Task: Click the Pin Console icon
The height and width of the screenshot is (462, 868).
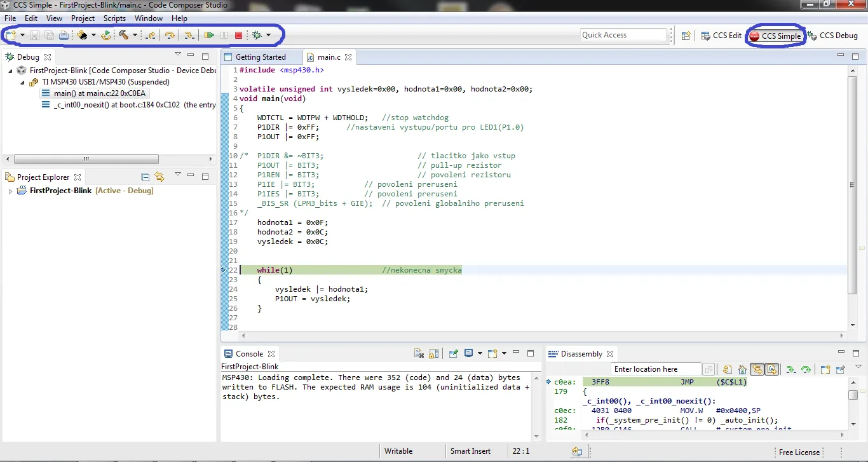Action: point(453,354)
